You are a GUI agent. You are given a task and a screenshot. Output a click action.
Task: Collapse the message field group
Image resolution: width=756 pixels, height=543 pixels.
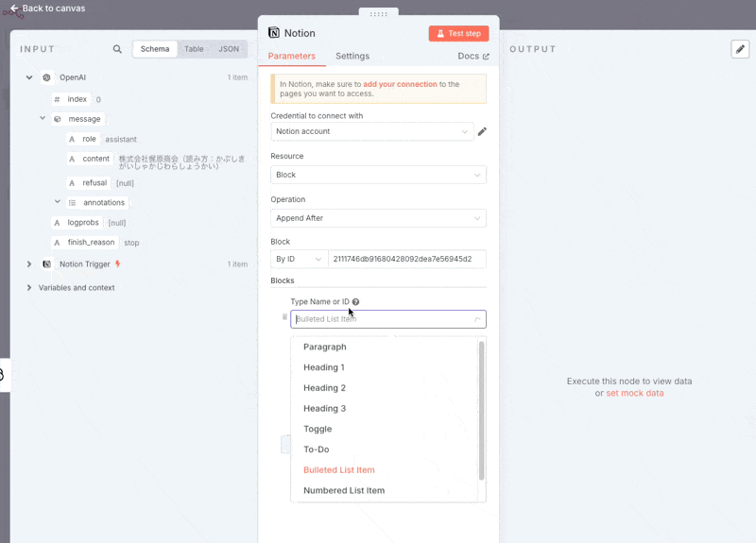[x=43, y=118]
